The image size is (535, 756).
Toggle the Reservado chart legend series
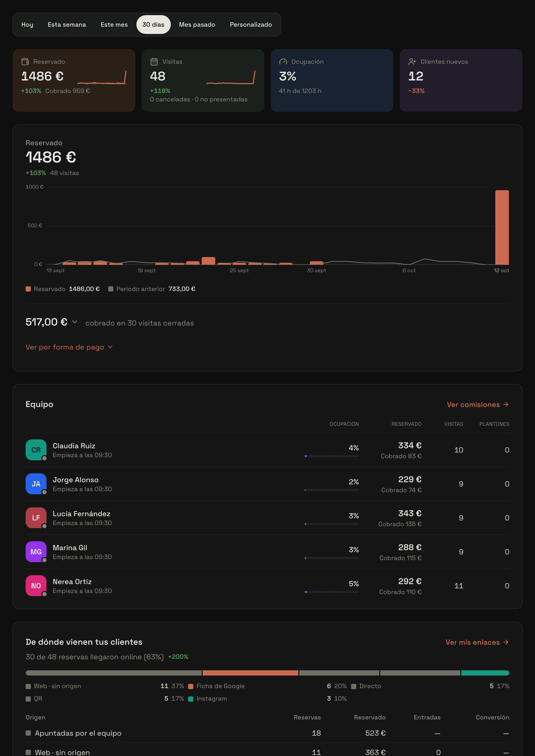click(x=63, y=289)
